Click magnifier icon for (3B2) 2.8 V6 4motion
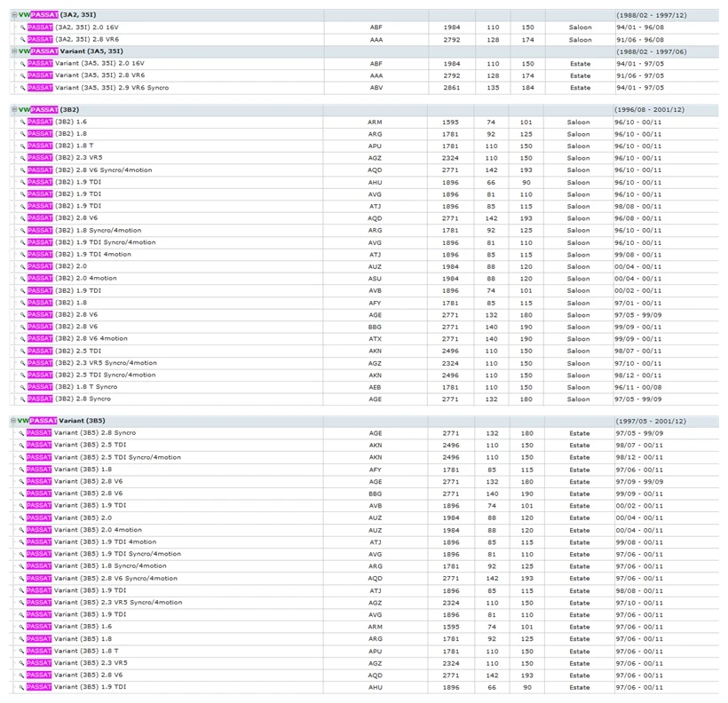Image resolution: width=728 pixels, height=703 pixels. (22, 339)
